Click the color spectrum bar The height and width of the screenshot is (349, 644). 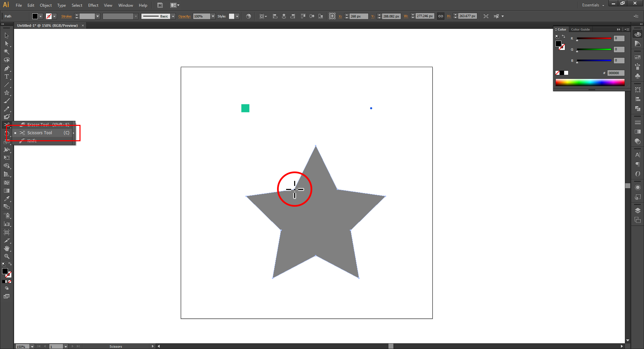(590, 83)
